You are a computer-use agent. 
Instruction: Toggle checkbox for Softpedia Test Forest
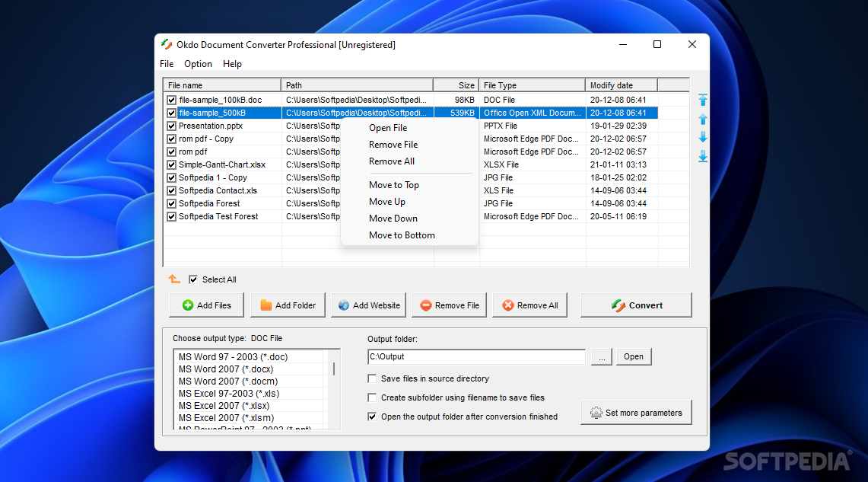point(172,216)
